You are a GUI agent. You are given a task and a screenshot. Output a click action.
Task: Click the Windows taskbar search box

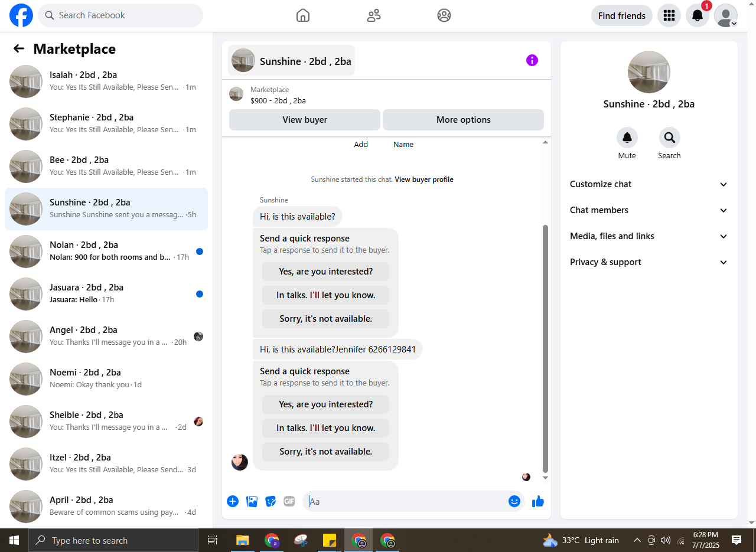[x=113, y=540]
